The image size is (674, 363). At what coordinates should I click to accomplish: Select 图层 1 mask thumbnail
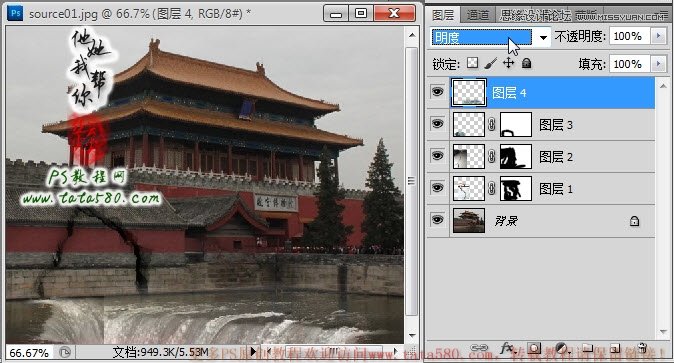(516, 188)
